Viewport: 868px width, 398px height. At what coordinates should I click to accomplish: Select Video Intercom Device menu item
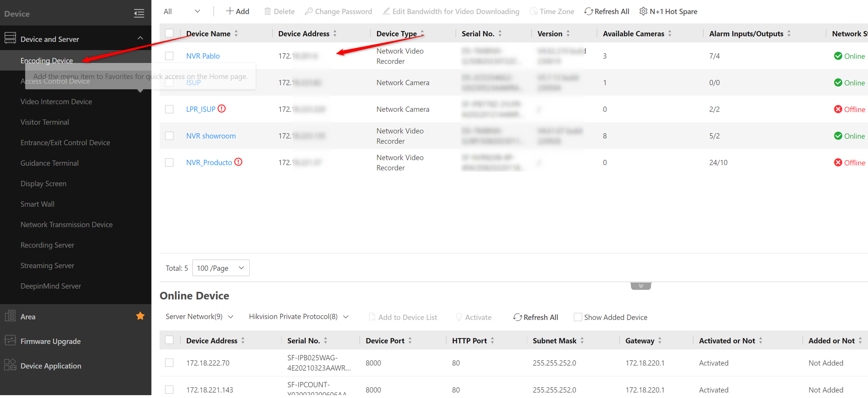(56, 101)
